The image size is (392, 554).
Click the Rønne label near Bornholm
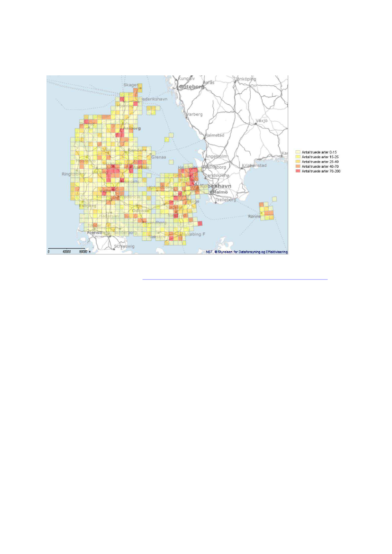[255, 216]
